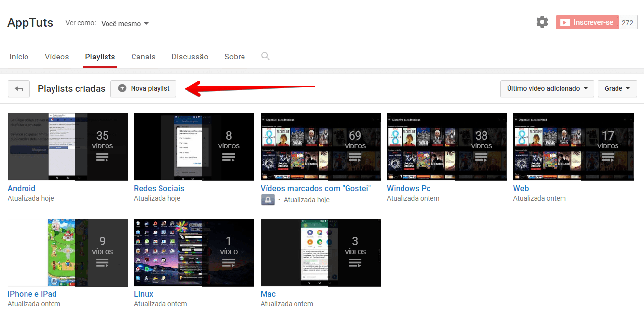Click the Mac playlist thumbnail image

tap(321, 253)
